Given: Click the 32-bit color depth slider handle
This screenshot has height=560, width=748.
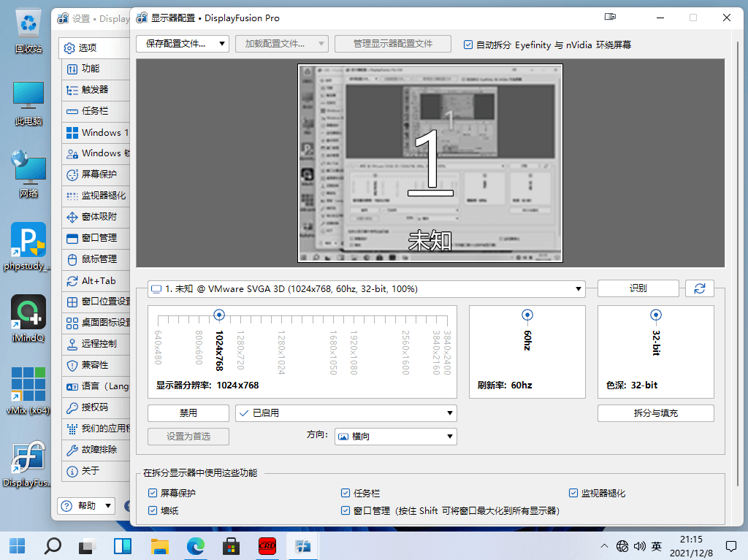Looking at the screenshot, I should 656,315.
